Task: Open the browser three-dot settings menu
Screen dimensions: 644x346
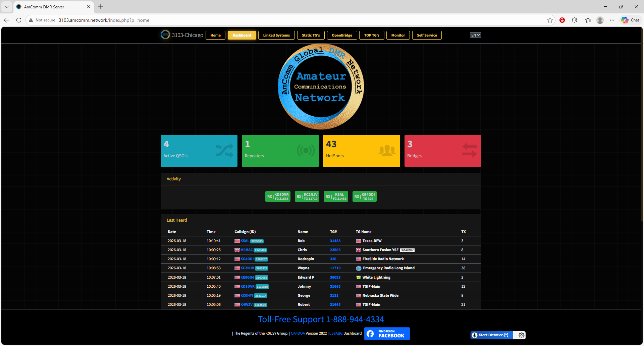Action: 612,20
